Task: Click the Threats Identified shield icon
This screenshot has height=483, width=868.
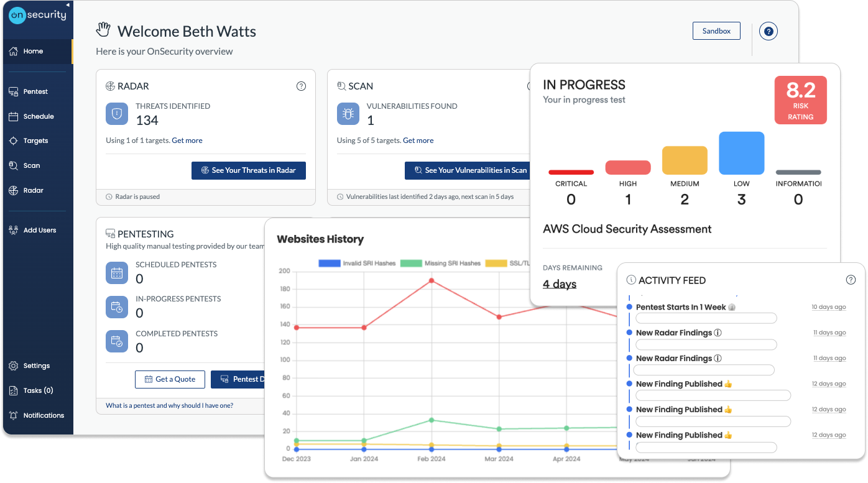Action: pyautogui.click(x=116, y=114)
